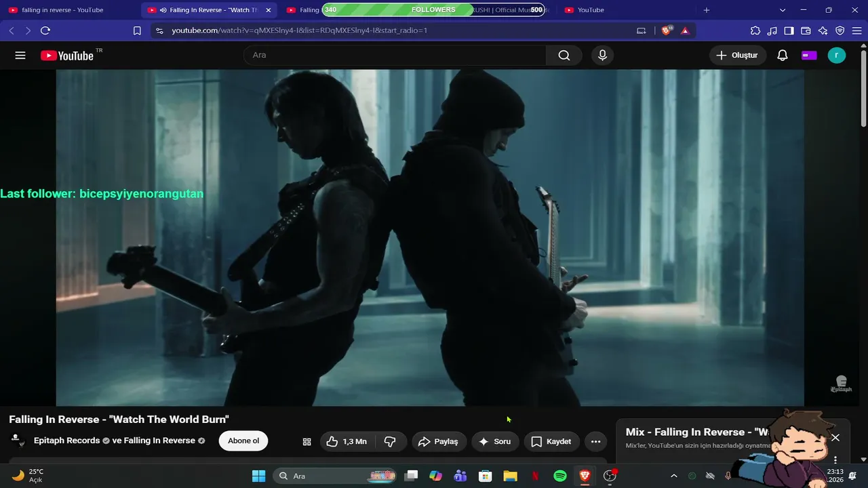Open the media control music-note icon

772,30
